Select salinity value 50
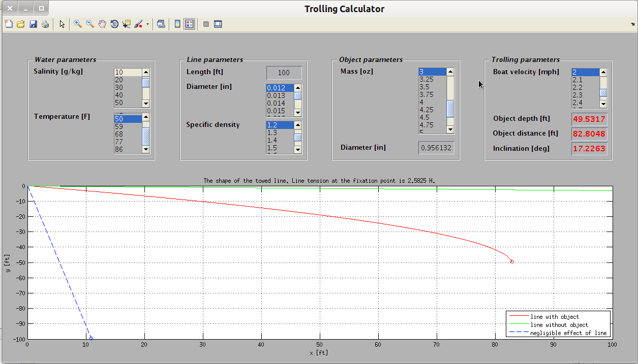 (128, 103)
